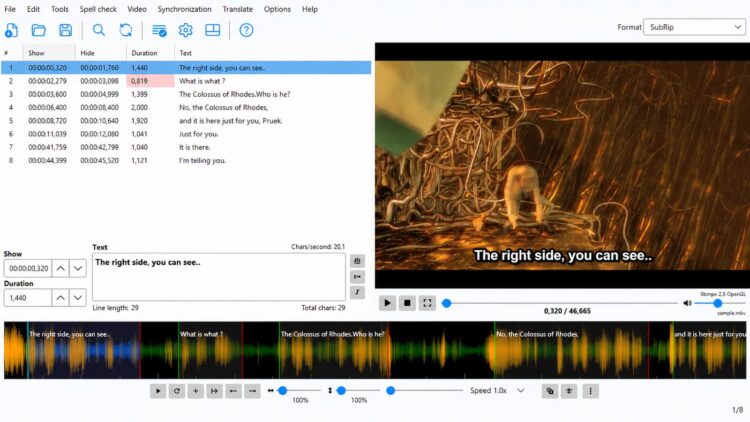Open settings gear in toolbar
Viewport: 750px width, 422px height.
click(x=186, y=30)
